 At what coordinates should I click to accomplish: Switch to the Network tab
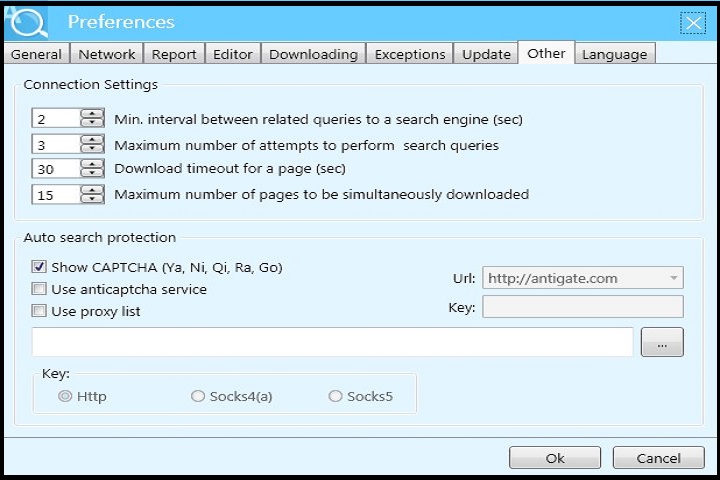click(x=106, y=54)
